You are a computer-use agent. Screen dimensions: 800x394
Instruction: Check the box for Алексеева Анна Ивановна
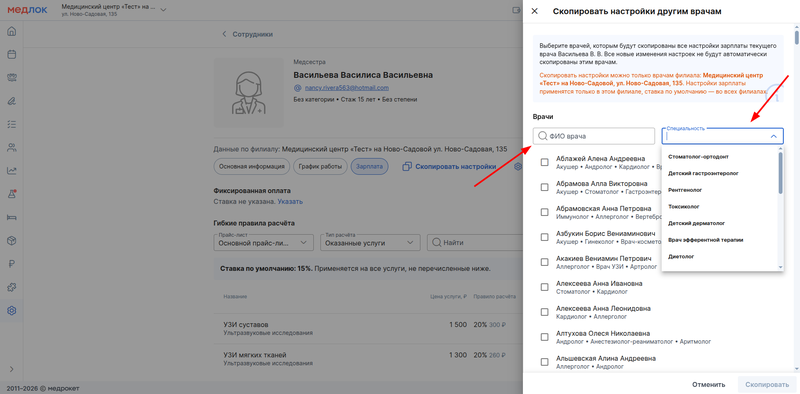point(545,287)
